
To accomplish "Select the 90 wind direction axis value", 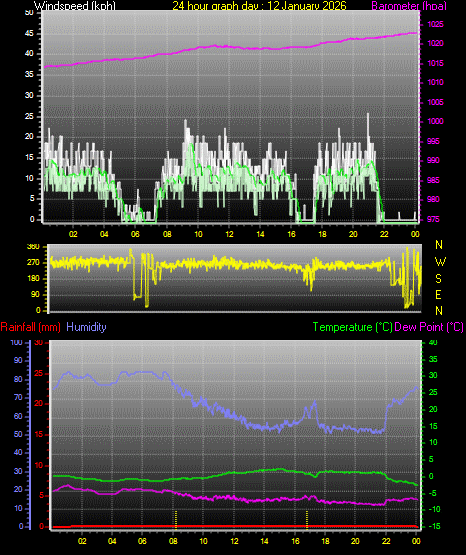I will 35,294.
